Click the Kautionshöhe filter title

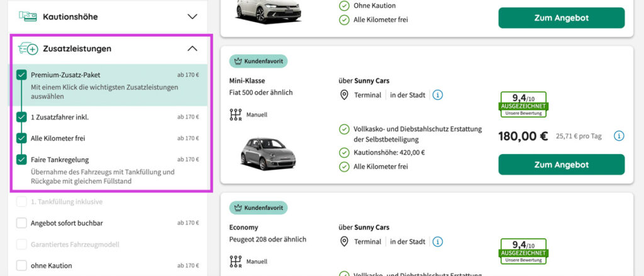[70, 17]
